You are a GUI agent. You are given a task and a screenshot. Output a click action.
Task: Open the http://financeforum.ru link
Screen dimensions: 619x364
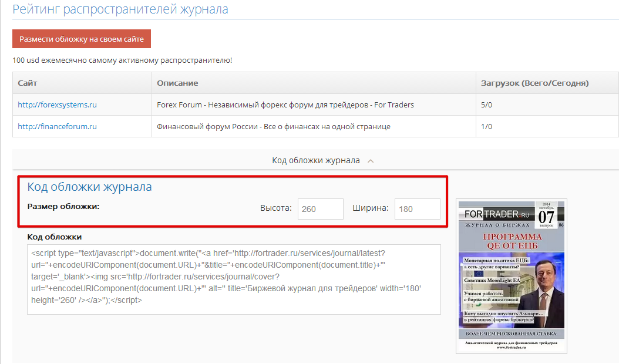point(57,126)
